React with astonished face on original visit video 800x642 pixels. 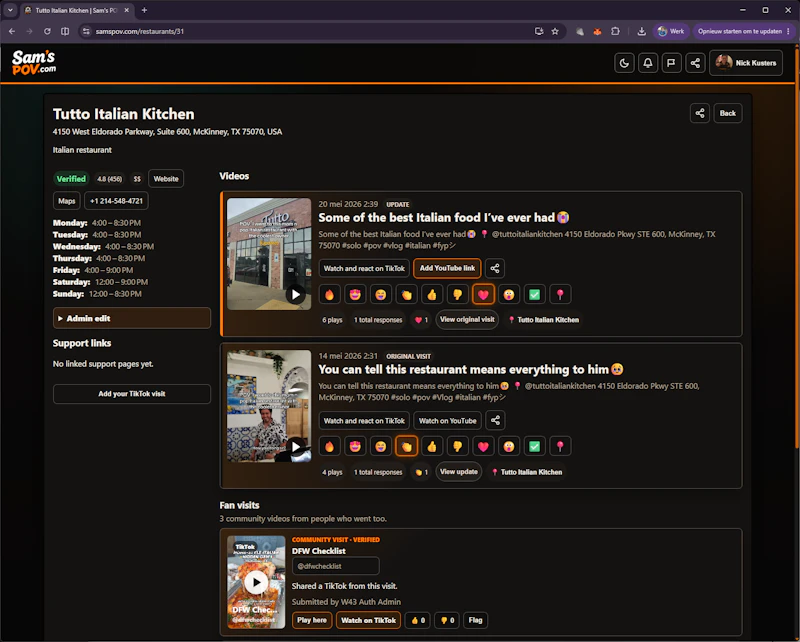[509, 447]
